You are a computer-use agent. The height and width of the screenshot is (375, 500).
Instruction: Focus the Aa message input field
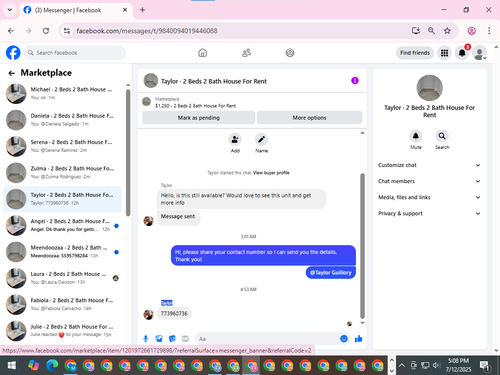coord(267,339)
